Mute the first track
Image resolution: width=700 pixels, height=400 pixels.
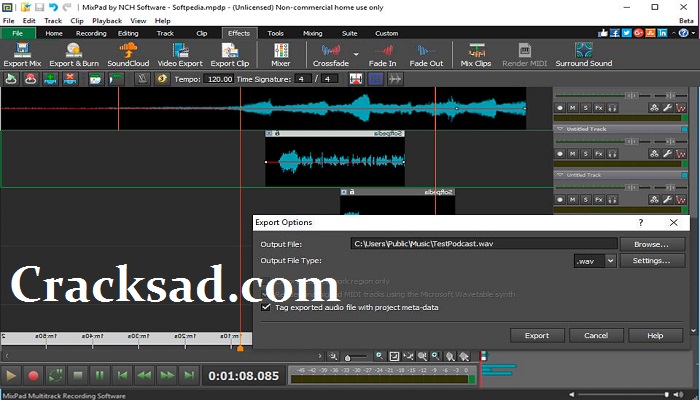572,108
